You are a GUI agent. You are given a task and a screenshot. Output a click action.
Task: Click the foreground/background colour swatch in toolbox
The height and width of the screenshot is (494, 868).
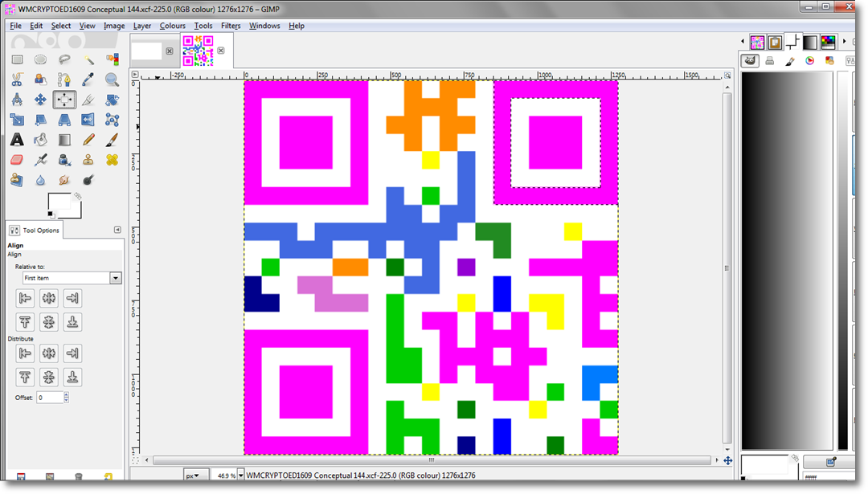64,206
